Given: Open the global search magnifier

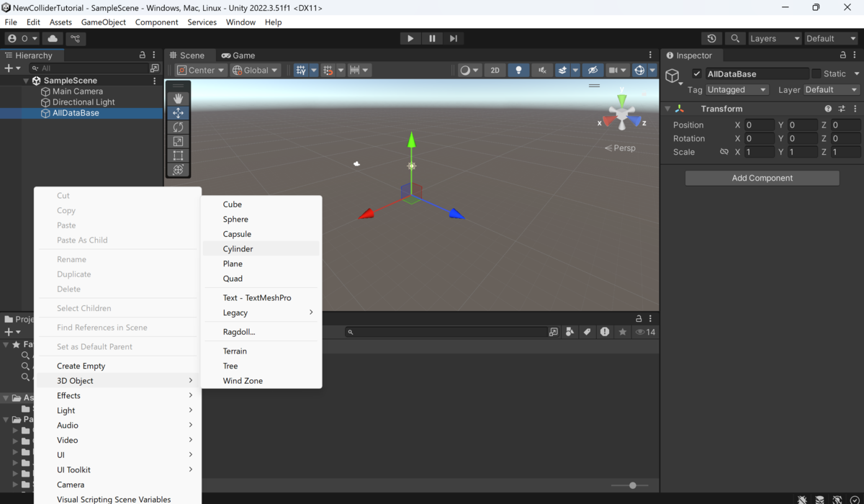Looking at the screenshot, I should click(x=734, y=39).
